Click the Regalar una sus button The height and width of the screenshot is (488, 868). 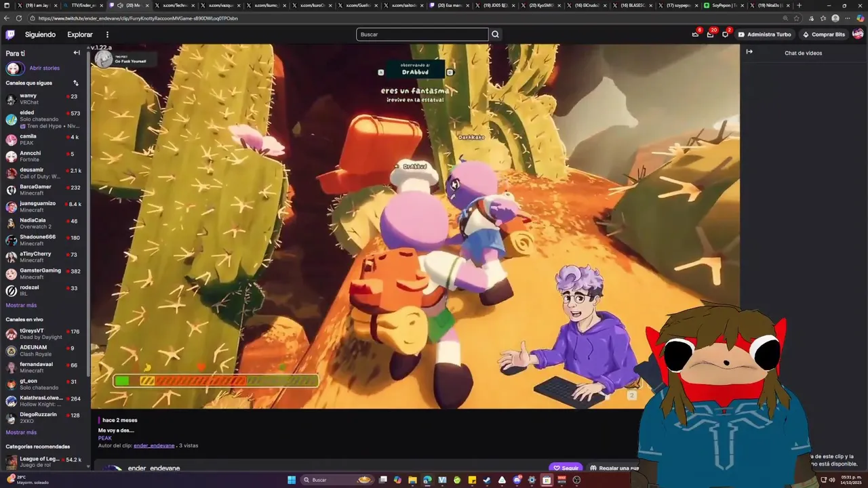(x=614, y=468)
